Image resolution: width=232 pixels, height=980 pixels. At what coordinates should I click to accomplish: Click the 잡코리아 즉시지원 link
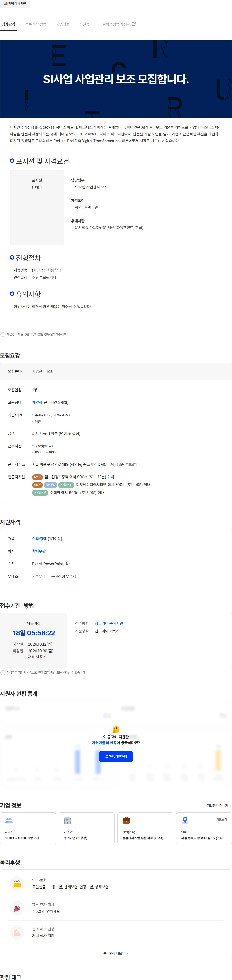(109, 623)
